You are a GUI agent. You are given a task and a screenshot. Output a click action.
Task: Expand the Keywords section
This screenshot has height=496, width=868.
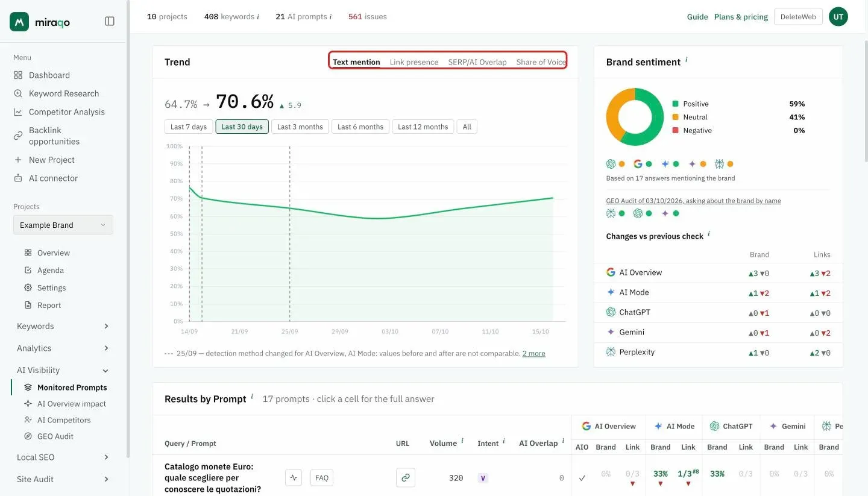tap(63, 326)
